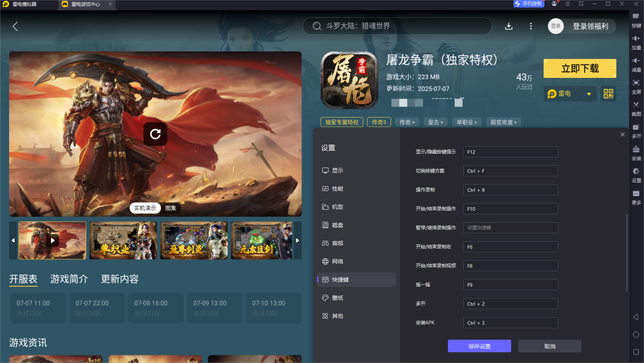Open 机型 settings category
The image size is (644, 363).
click(x=356, y=207)
